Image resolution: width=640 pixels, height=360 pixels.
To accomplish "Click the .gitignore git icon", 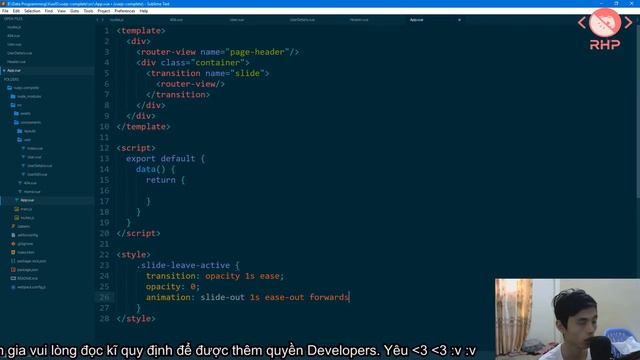I will coord(13,244).
